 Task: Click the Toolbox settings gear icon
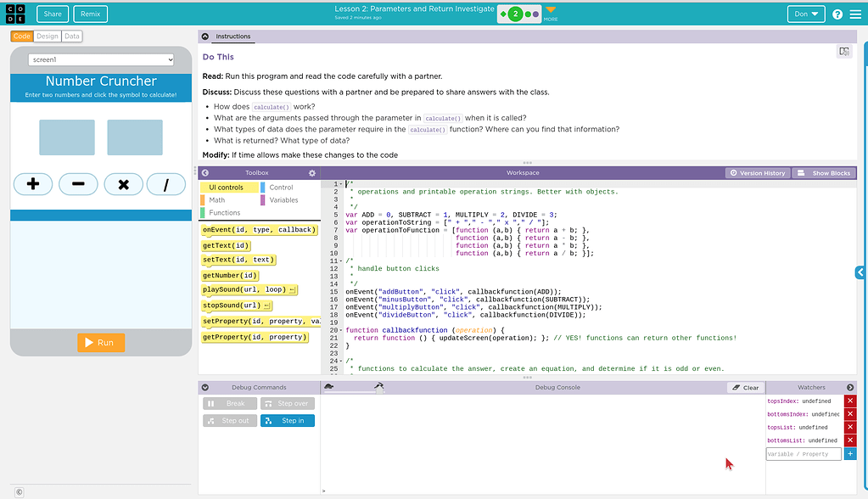point(311,173)
